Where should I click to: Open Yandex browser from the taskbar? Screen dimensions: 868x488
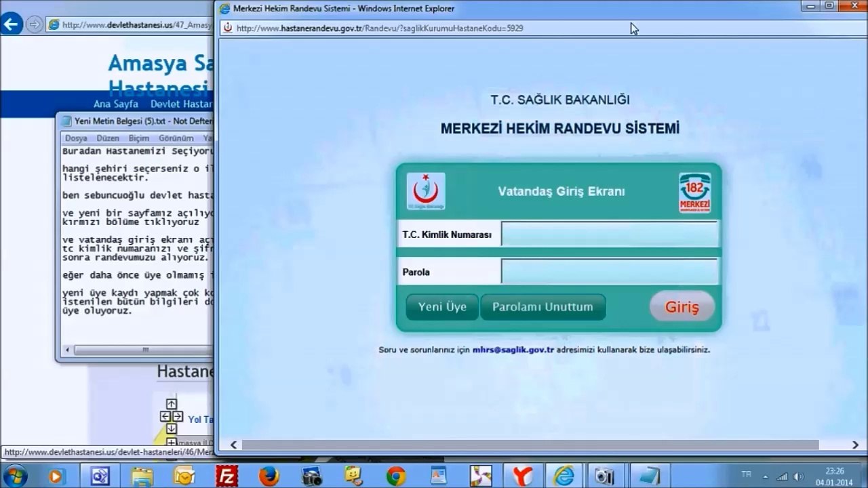coord(522,476)
